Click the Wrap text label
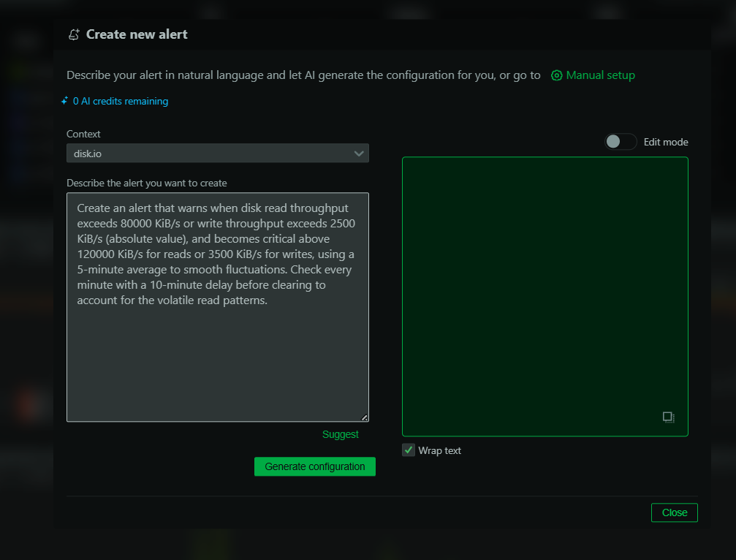The height and width of the screenshot is (560, 736). (439, 450)
